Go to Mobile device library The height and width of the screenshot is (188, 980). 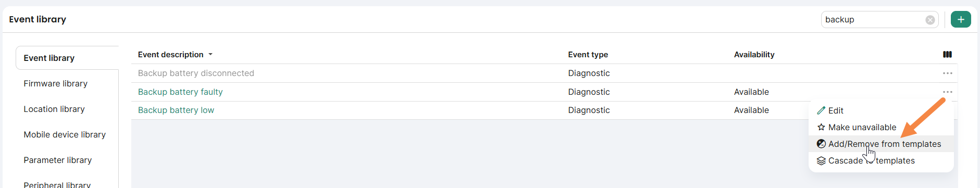click(x=65, y=134)
